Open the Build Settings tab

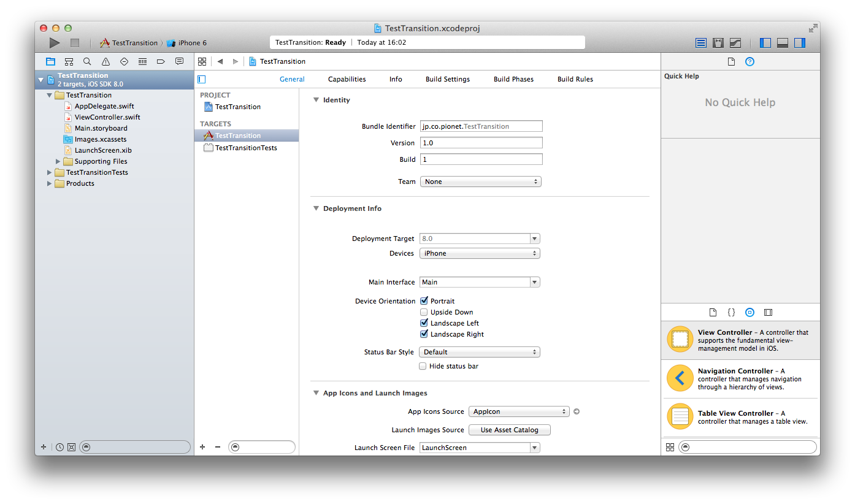point(448,79)
